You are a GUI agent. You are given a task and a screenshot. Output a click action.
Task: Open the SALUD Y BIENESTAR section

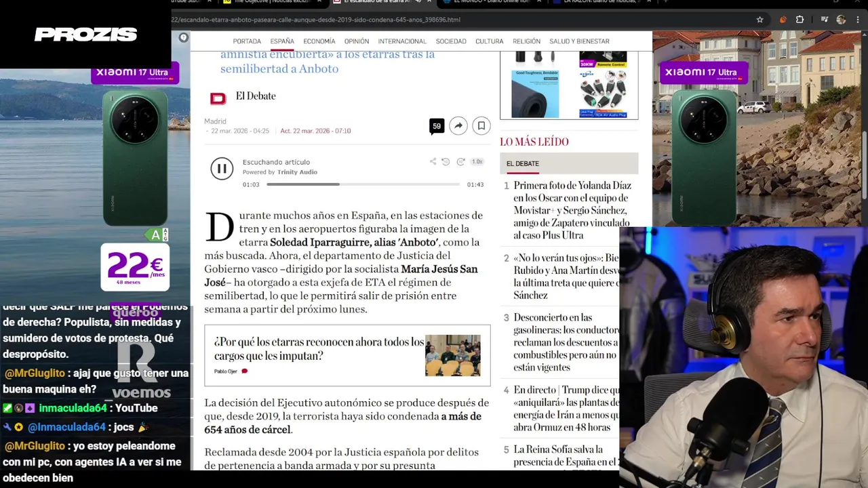point(579,41)
